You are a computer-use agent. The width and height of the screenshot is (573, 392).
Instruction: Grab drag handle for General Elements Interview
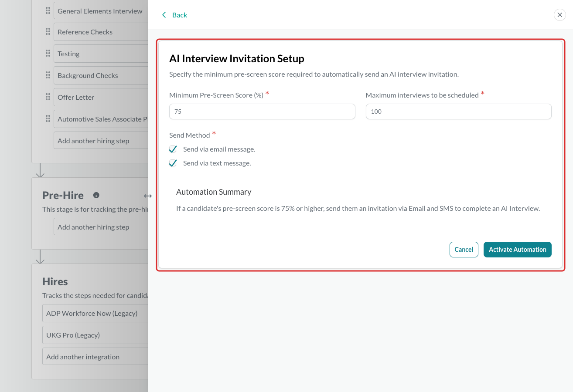point(48,10)
